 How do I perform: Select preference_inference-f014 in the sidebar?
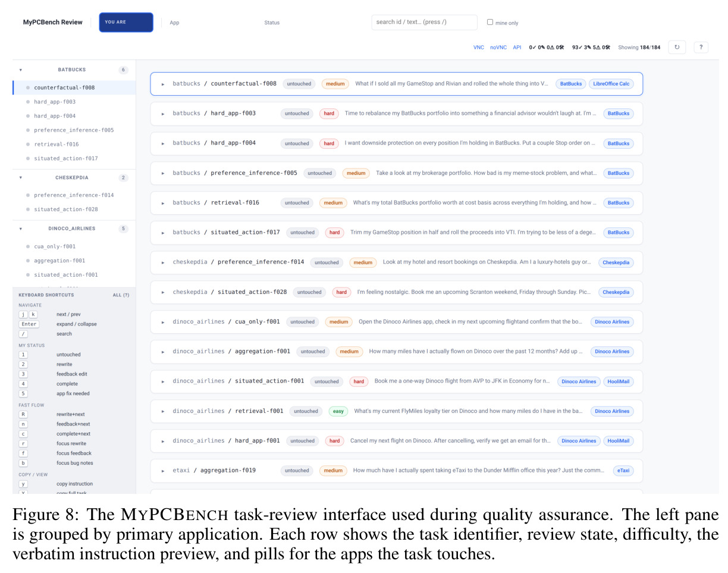click(x=74, y=195)
